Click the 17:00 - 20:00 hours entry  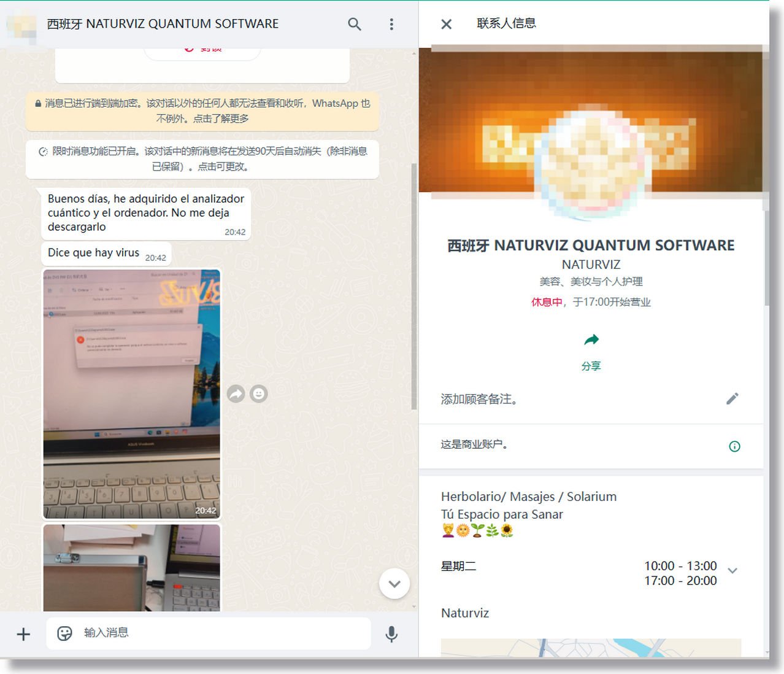[680, 581]
